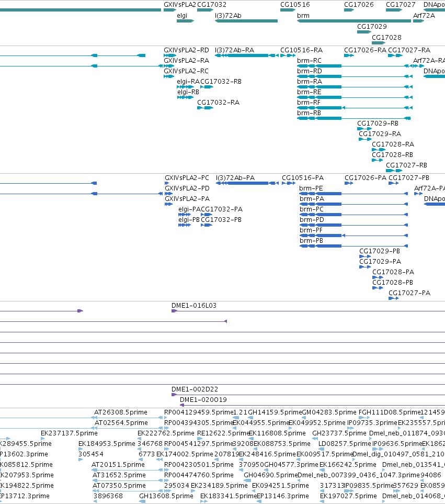Image resolution: width=445 pixels, height=504 pixels.
Task: Click the brm-PC protein label
Action: pos(312,209)
